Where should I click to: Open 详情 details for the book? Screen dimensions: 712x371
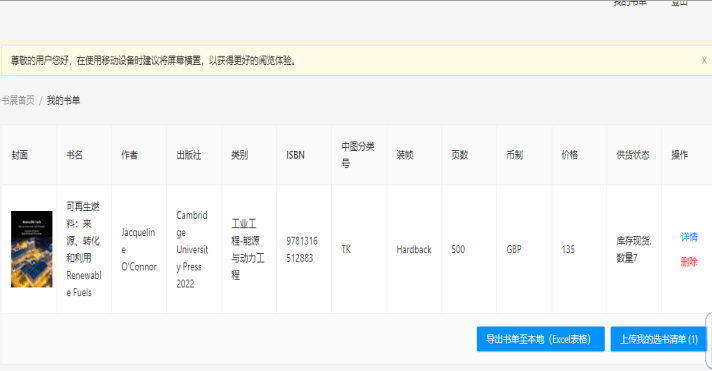click(x=688, y=237)
